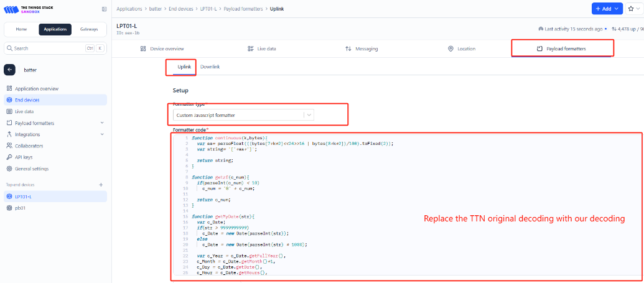
Task: Open the Add dropdown button
Action: (x=607, y=9)
